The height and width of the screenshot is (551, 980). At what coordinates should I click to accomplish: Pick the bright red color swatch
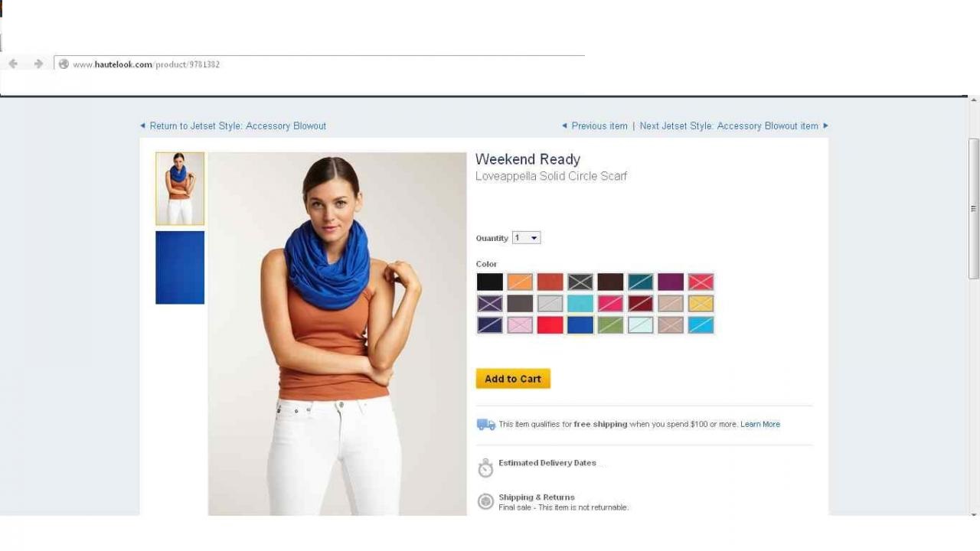coord(550,324)
